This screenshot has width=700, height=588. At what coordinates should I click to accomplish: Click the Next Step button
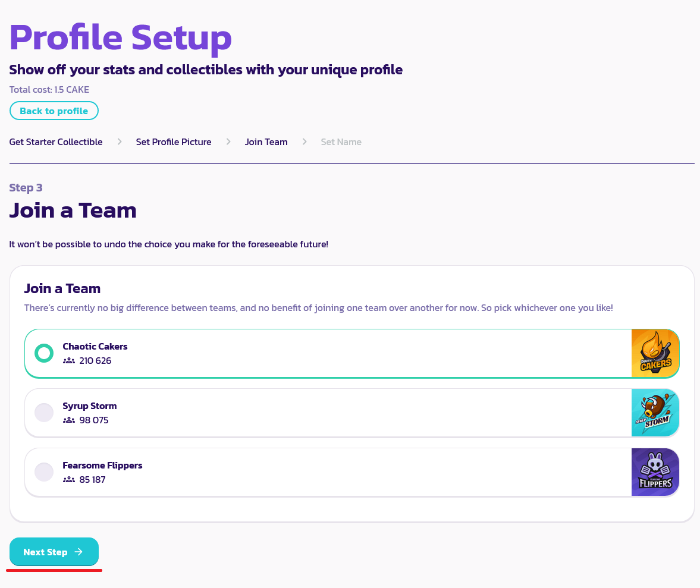pyautogui.click(x=54, y=552)
